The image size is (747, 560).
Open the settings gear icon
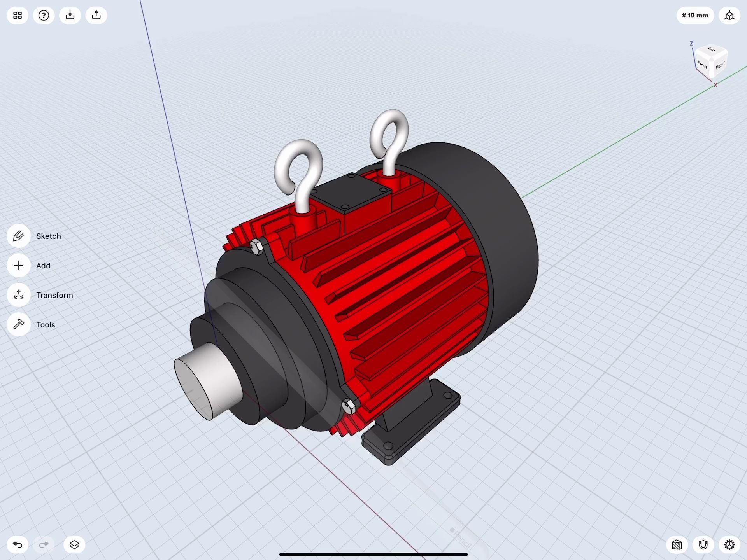click(x=729, y=544)
